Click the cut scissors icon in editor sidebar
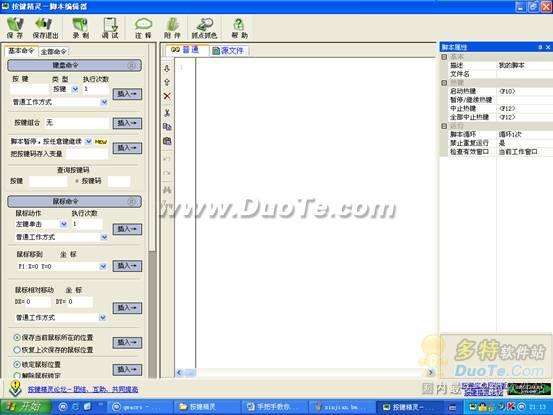This screenshot has width=553, height=415. click(167, 112)
